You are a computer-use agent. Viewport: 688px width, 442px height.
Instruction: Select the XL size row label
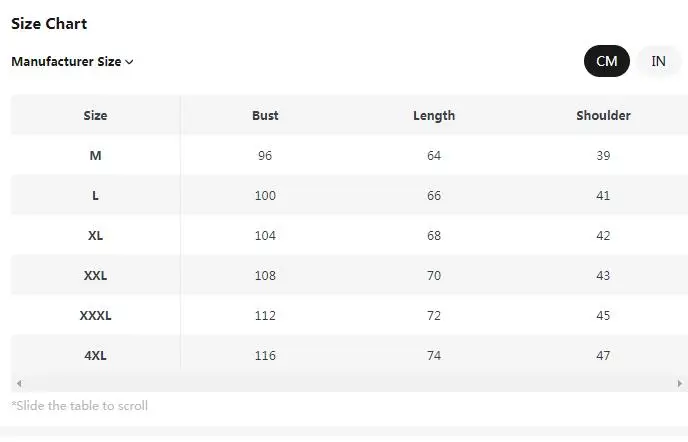point(95,235)
